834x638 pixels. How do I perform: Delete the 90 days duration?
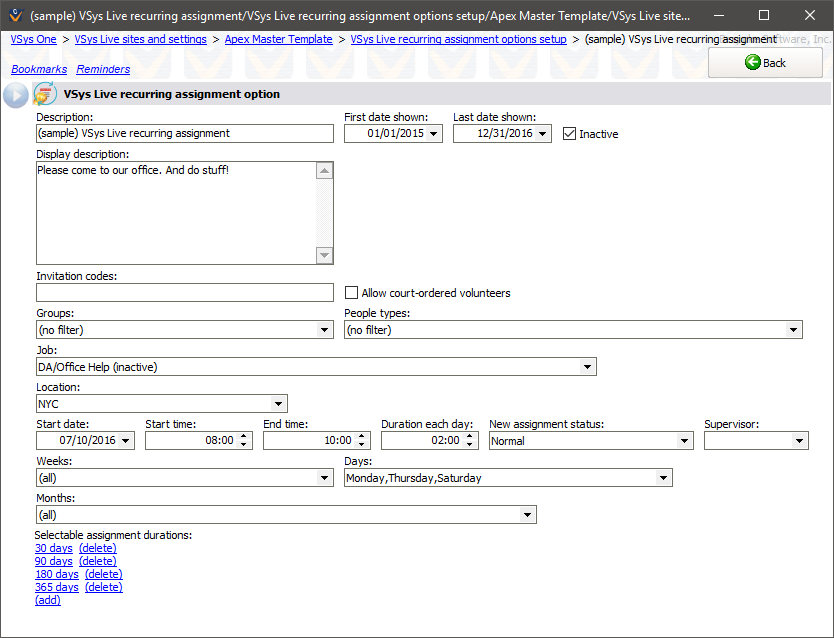pos(98,561)
